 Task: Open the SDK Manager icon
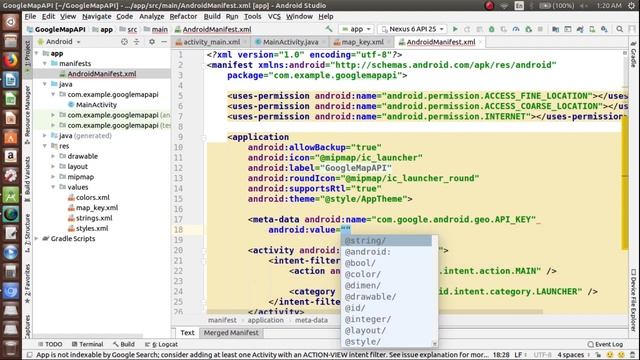604,29
